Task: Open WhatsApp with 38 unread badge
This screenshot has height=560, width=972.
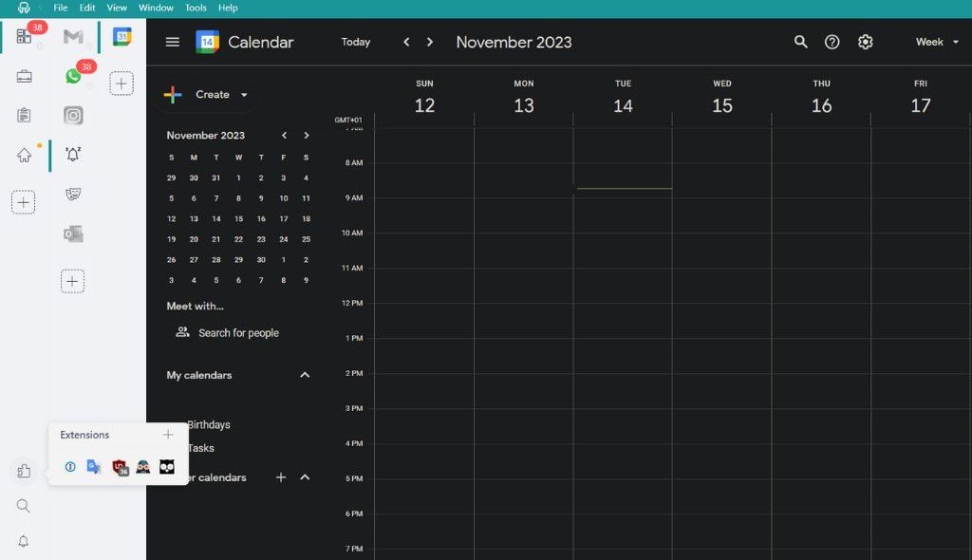Action: (x=73, y=76)
